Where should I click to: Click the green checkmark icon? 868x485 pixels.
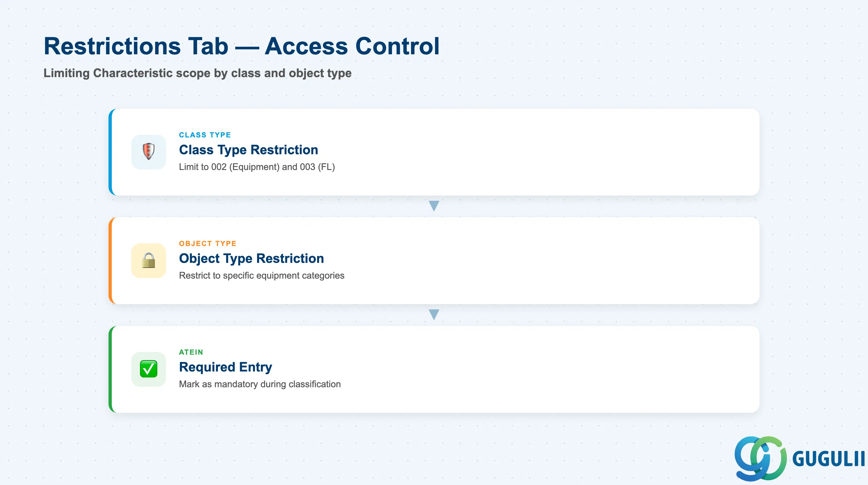[149, 369]
